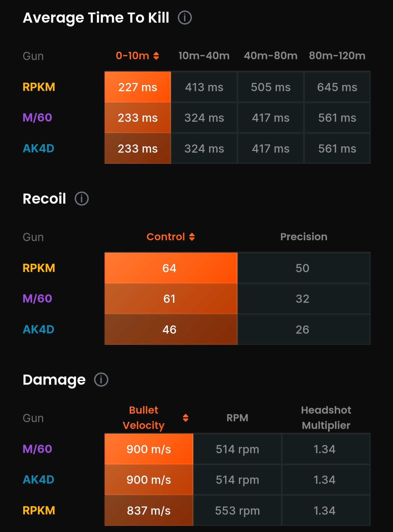Click the 227 ms RPKM cell
The image size is (393, 532).
click(x=138, y=87)
